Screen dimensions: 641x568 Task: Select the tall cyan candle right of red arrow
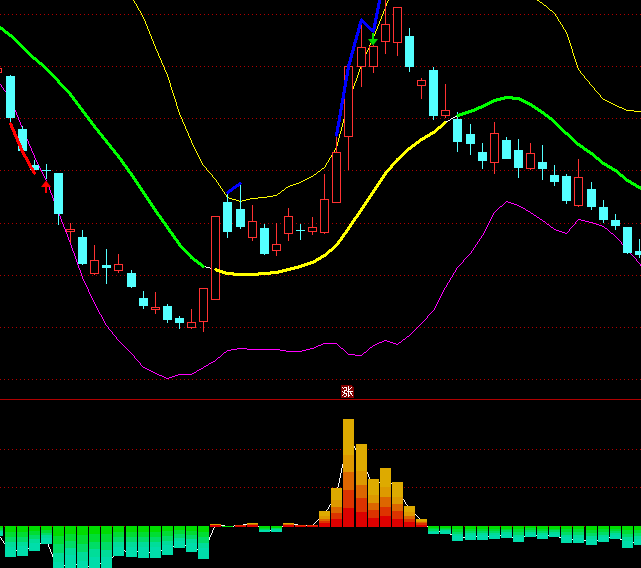58,194
